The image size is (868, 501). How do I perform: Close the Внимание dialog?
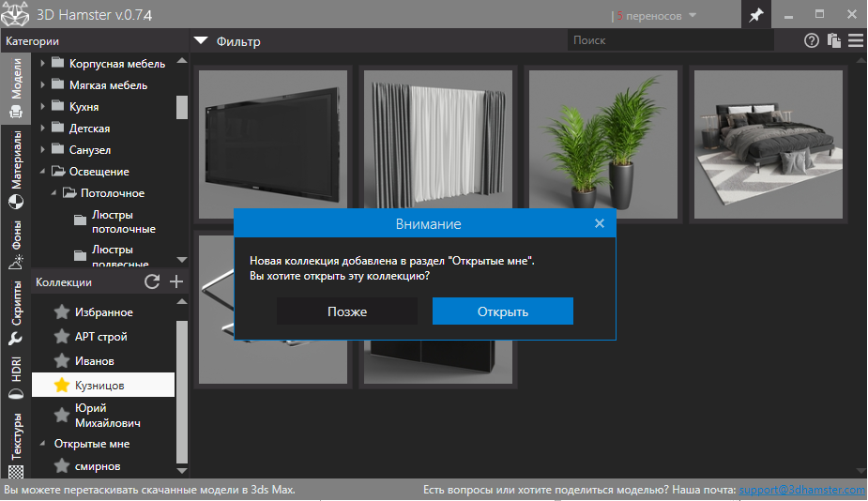tap(600, 223)
